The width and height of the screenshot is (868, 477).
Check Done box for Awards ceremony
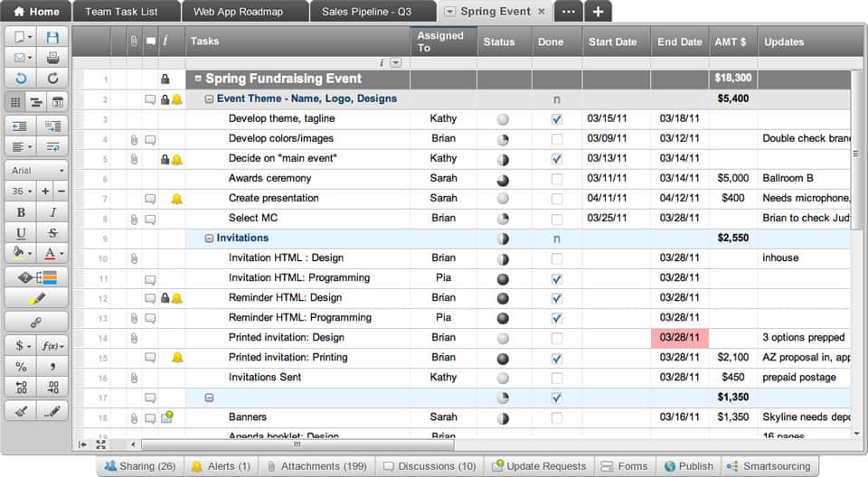click(556, 179)
